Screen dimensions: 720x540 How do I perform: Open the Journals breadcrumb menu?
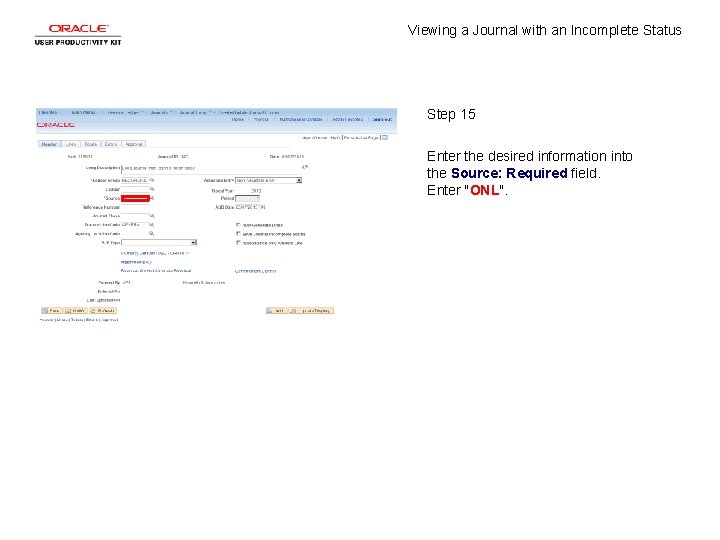click(x=161, y=112)
